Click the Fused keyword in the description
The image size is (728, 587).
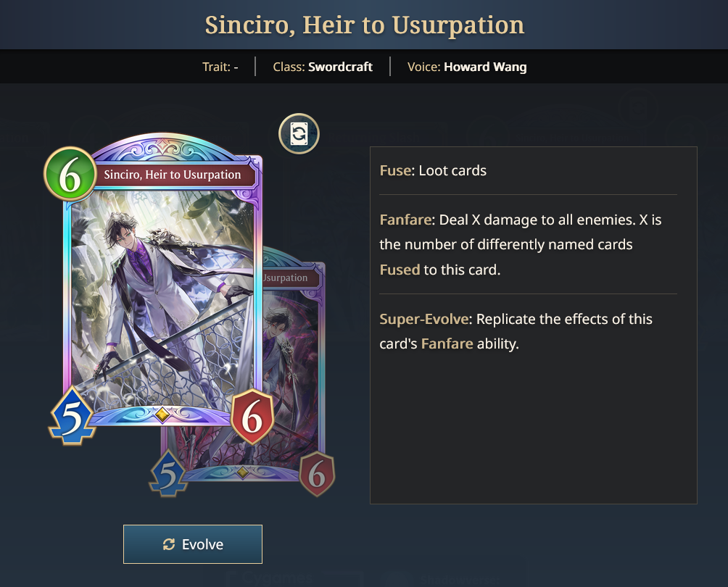(x=400, y=270)
